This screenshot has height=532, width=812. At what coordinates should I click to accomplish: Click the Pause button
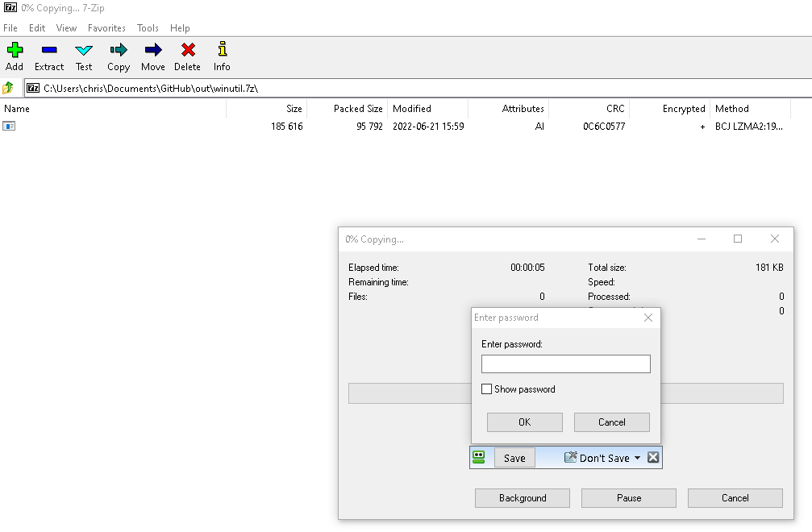(629, 498)
